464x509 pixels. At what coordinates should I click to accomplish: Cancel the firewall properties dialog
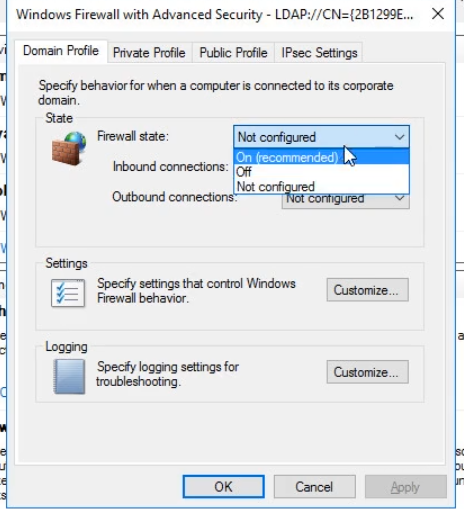point(314,487)
